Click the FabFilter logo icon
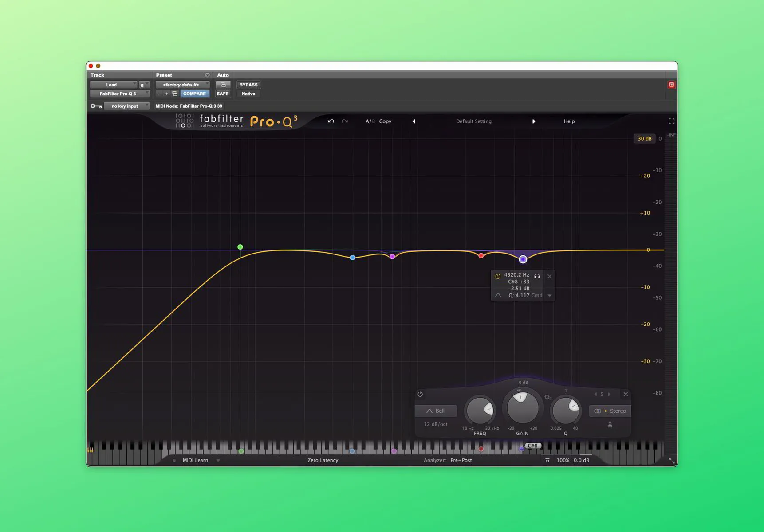The height and width of the screenshot is (532, 764). (185, 121)
